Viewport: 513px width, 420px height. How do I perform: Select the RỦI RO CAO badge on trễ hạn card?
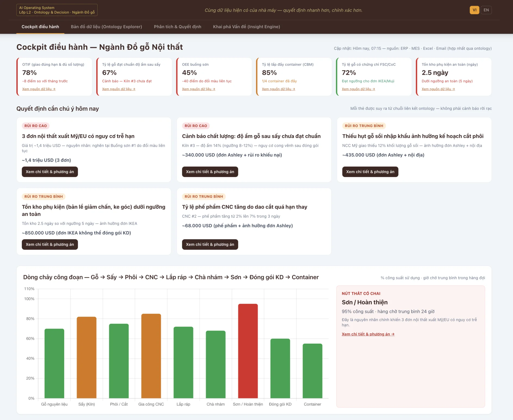pos(36,126)
